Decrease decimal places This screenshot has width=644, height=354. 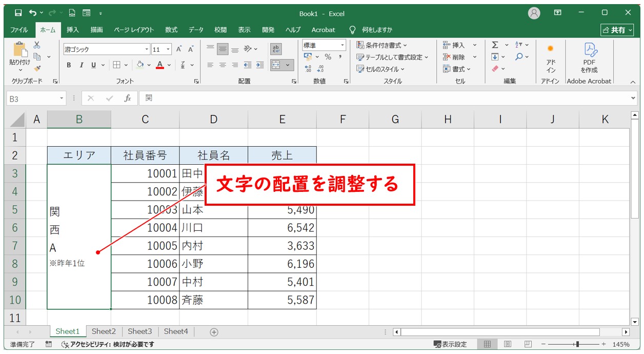click(x=320, y=68)
